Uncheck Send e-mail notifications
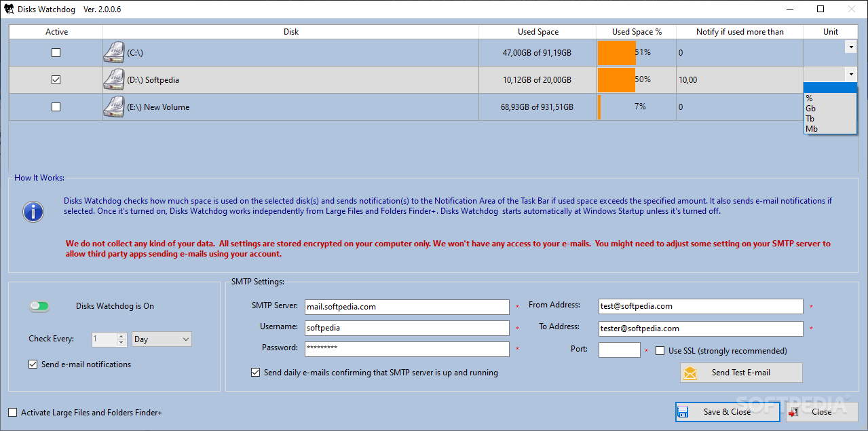This screenshot has width=868, height=431. pos(33,364)
